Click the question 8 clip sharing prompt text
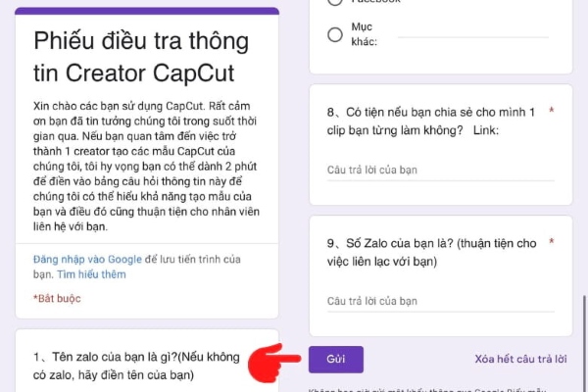588x392 pixels. click(431, 122)
